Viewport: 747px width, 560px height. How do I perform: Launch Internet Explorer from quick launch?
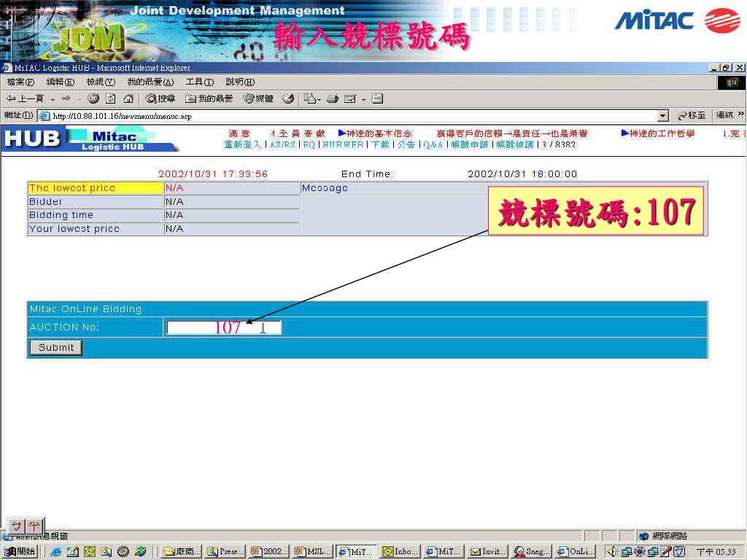point(56,551)
